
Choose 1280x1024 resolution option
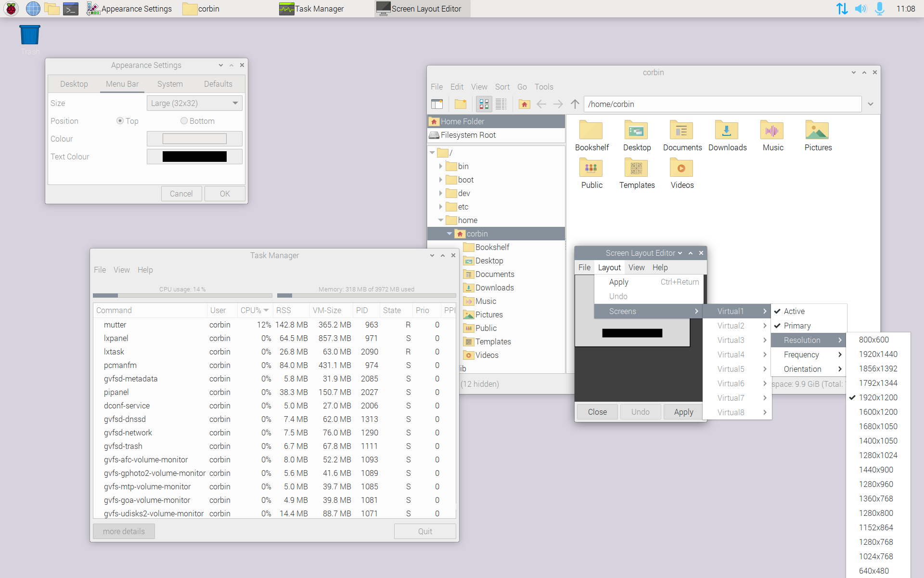tap(878, 455)
